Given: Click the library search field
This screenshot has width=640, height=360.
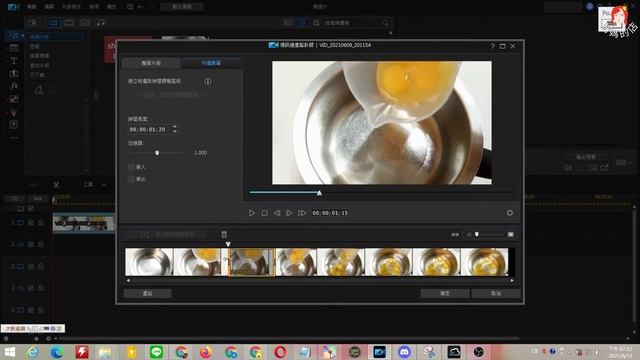Looking at the screenshot, I should pyautogui.click(x=353, y=23).
